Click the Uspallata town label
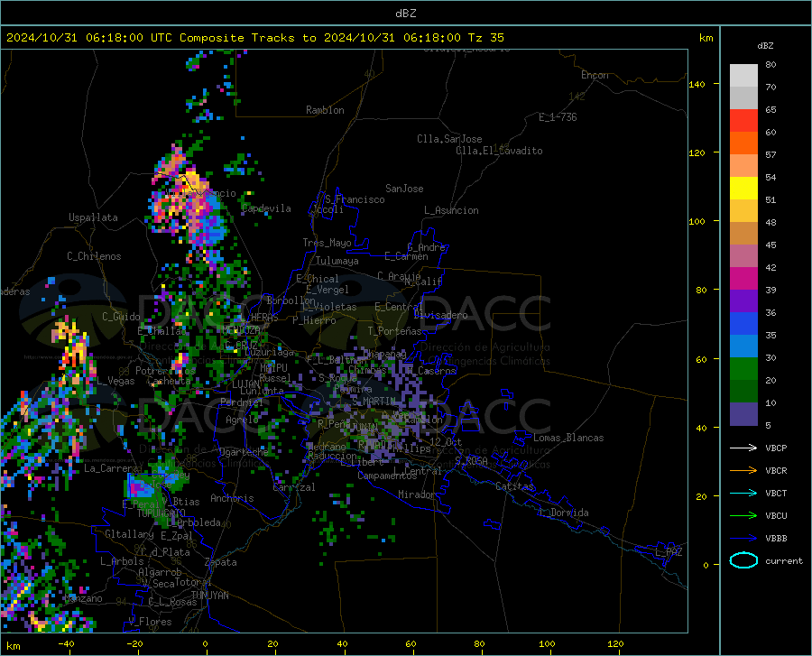Viewport: 812px width, 656px height. click(93, 217)
